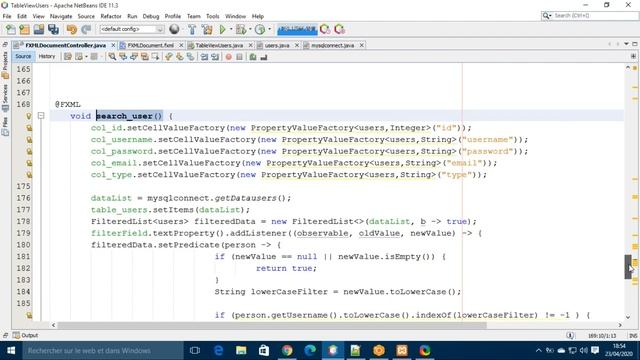
Task: Click the Windows taskbar search box
Action: (103, 351)
